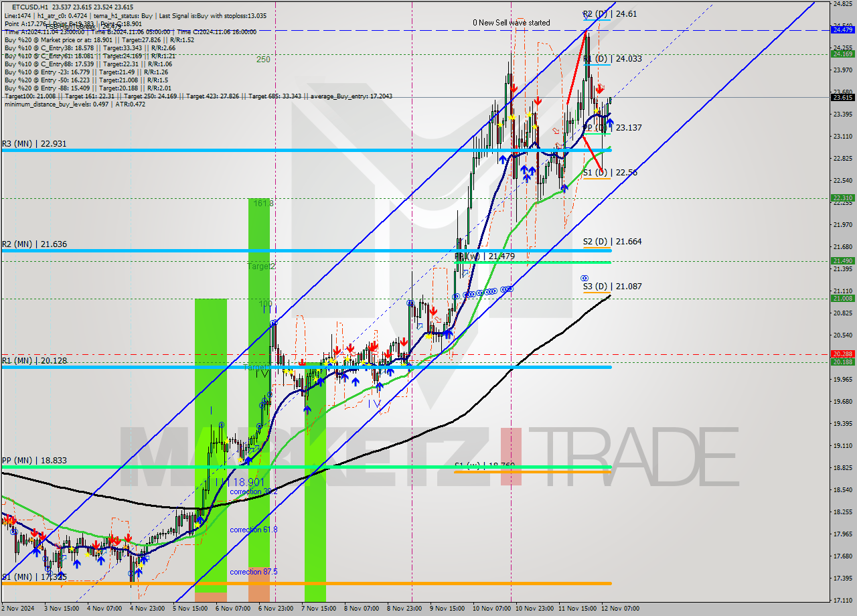
Task: Select the green 21.008 price axis tag
Action: (842, 299)
